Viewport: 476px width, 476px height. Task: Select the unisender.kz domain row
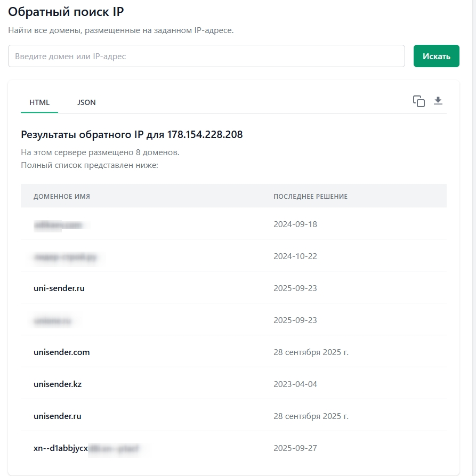(x=57, y=384)
